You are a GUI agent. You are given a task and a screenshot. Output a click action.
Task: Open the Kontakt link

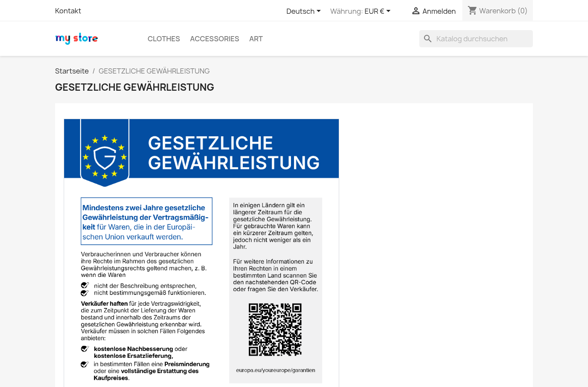(x=68, y=11)
